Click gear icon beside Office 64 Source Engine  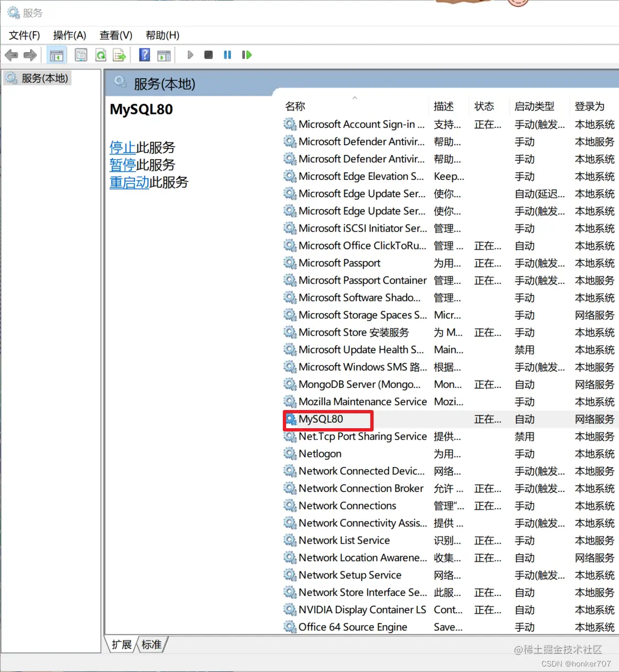291,627
